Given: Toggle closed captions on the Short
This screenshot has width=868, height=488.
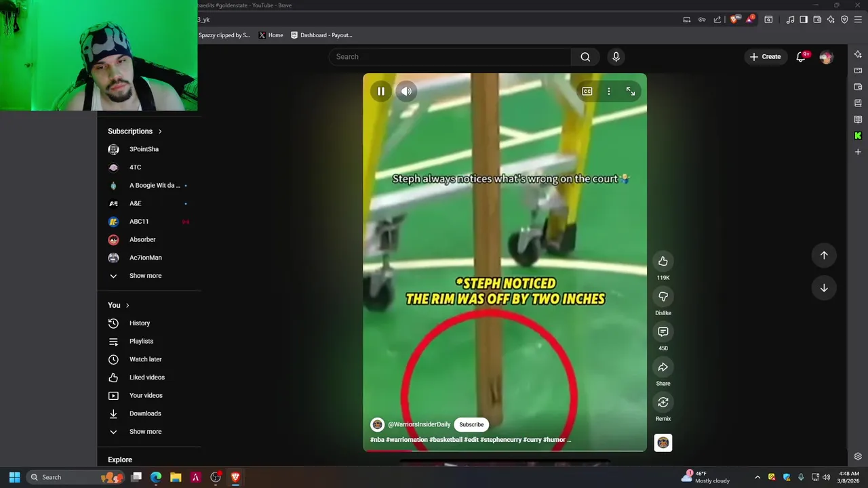Looking at the screenshot, I should coord(587,91).
